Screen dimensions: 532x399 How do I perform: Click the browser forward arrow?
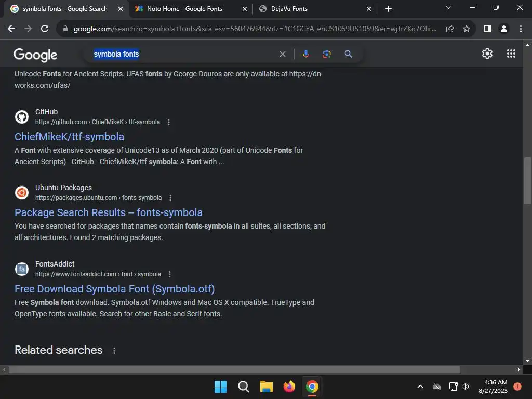coord(28,29)
